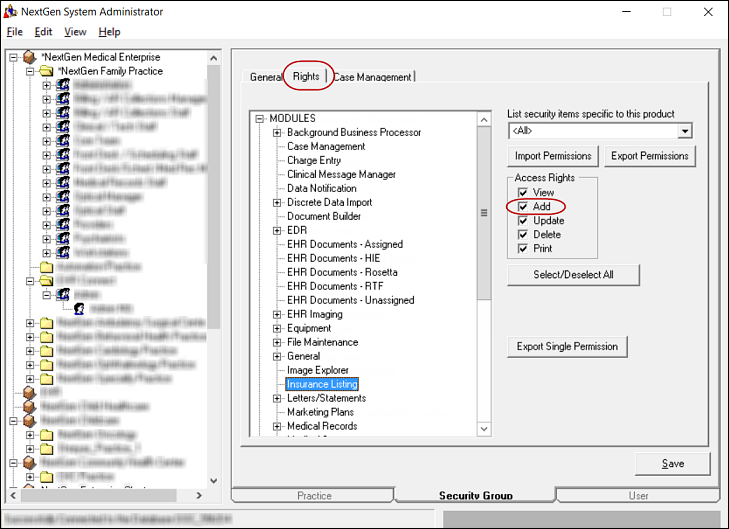
Task: Expand the Equipment module node
Action: click(277, 329)
